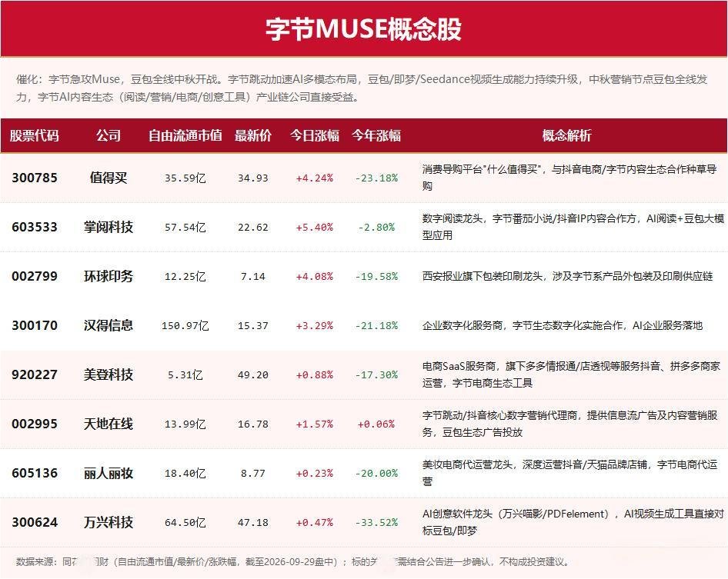This screenshot has height=579, width=728.
Task: Click stock code 300170
Action: (35, 325)
